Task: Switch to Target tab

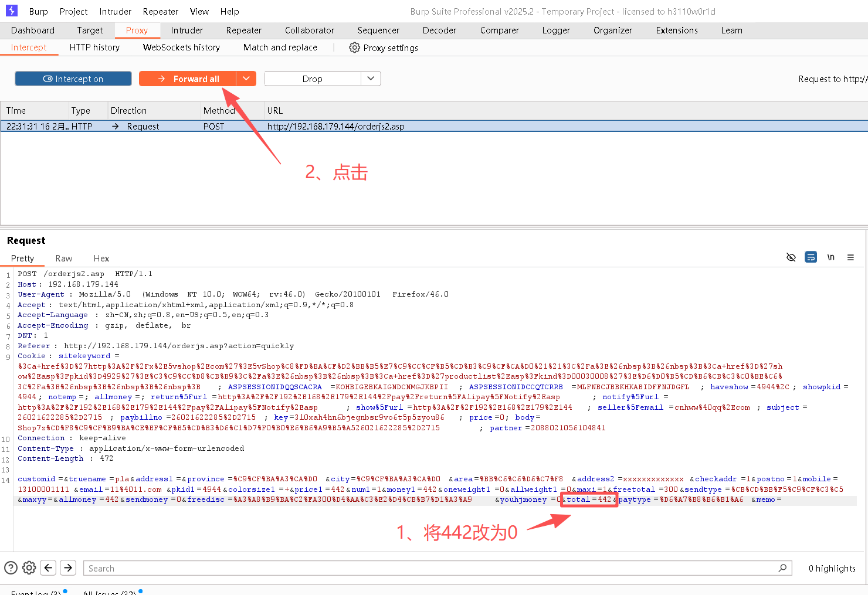Action: [x=90, y=30]
